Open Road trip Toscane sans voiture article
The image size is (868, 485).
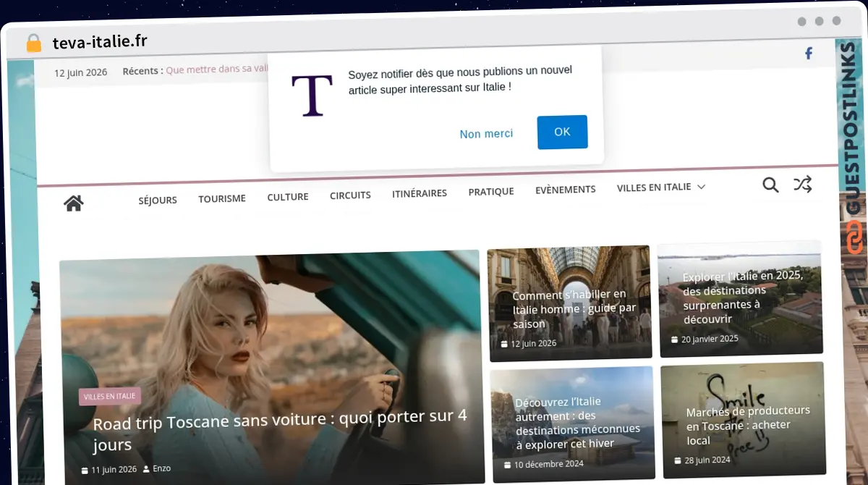pos(280,430)
